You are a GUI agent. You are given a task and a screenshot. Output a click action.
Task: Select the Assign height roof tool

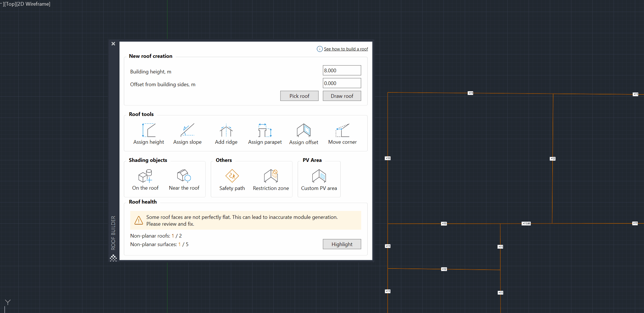pyautogui.click(x=149, y=133)
